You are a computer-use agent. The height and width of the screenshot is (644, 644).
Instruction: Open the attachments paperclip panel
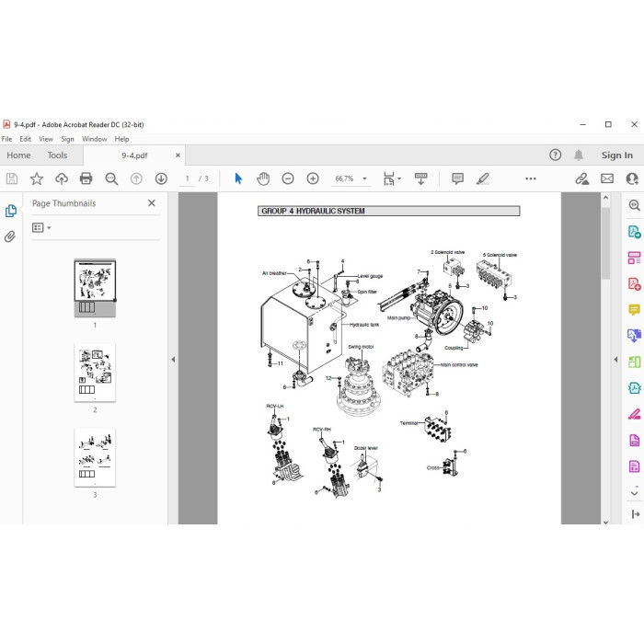[x=10, y=236]
